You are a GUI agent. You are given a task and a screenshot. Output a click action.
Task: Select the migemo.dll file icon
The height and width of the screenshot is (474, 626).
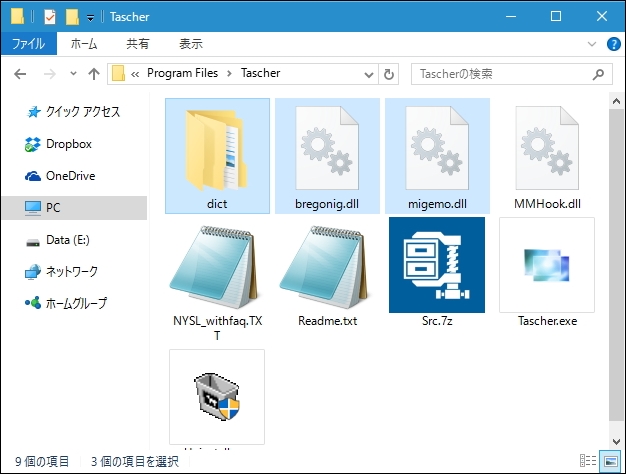click(437, 148)
